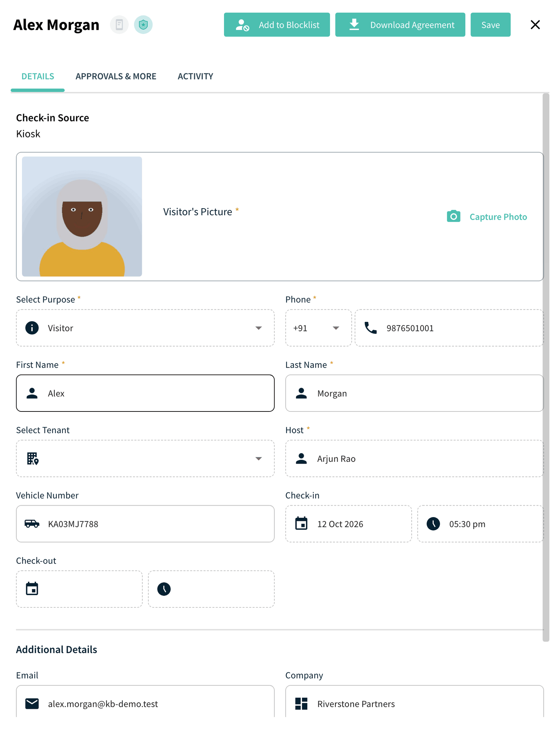The width and height of the screenshot is (560, 733).
Task: Click the Additional Details heading
Action: [57, 649]
